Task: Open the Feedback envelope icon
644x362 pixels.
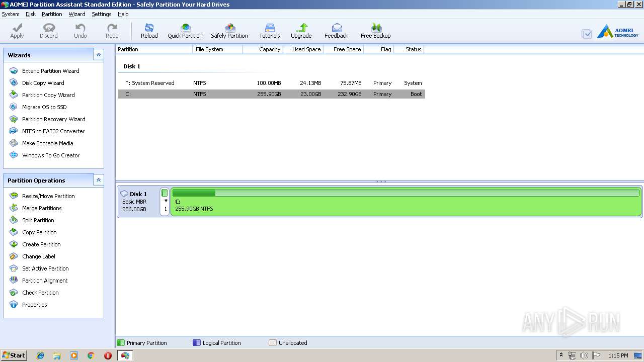Action: pos(337,28)
